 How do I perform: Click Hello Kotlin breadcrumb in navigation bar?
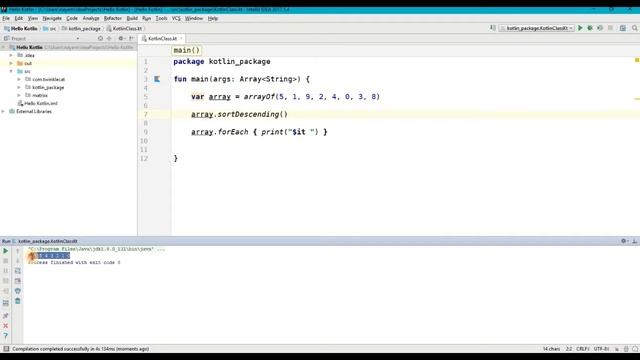(21, 29)
